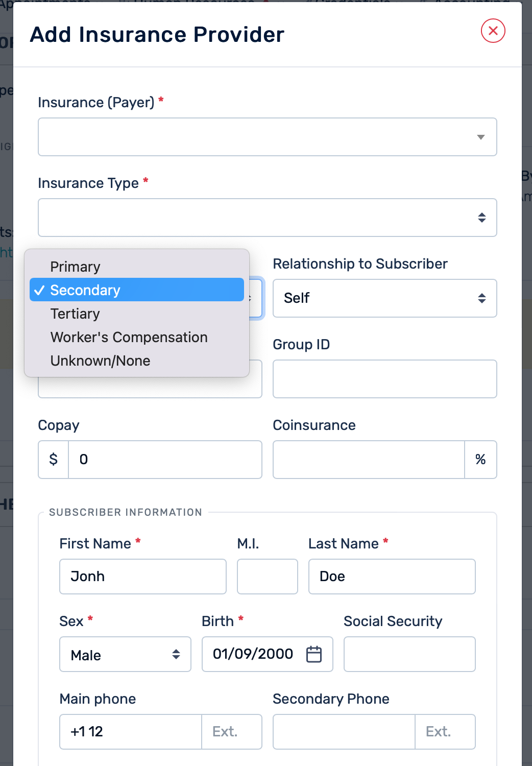Pick Worker's Compensation option

(129, 337)
